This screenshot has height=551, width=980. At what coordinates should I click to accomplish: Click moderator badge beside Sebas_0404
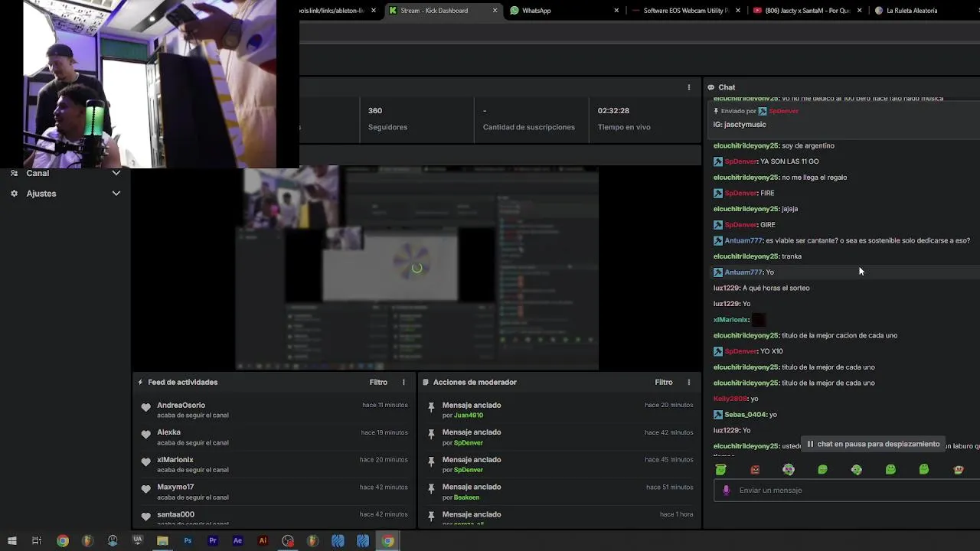(x=717, y=415)
